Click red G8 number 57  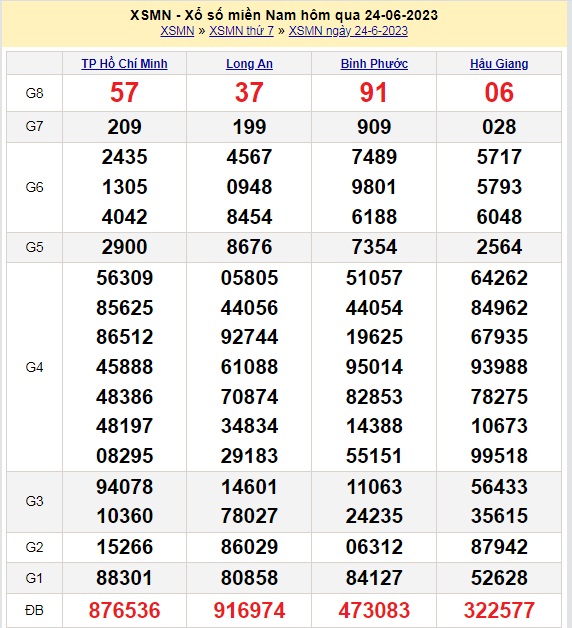pyautogui.click(x=125, y=93)
